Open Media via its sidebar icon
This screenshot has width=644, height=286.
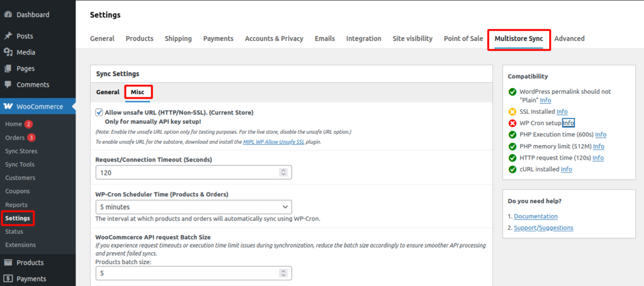[8, 52]
